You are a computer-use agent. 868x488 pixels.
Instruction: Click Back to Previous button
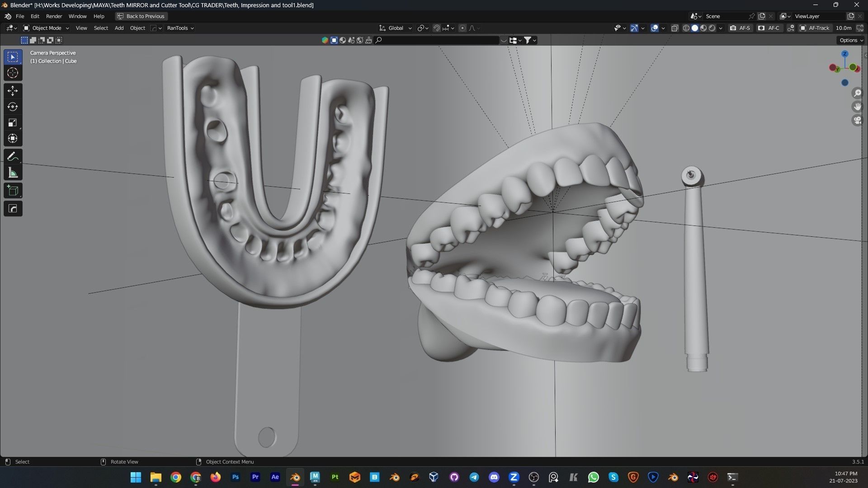coord(141,16)
